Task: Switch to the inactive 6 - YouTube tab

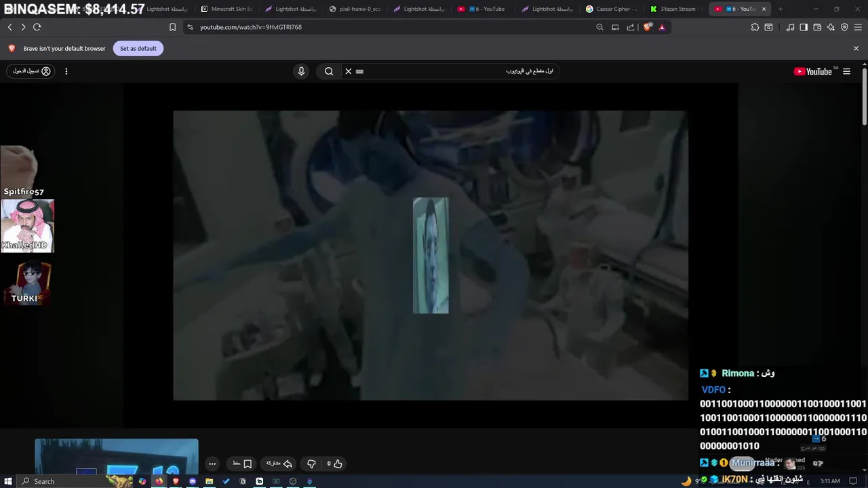Action: click(484, 9)
